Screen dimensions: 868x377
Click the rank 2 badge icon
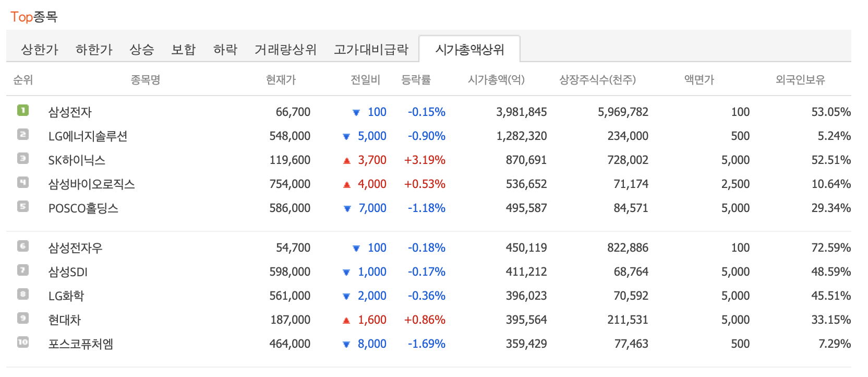(23, 134)
